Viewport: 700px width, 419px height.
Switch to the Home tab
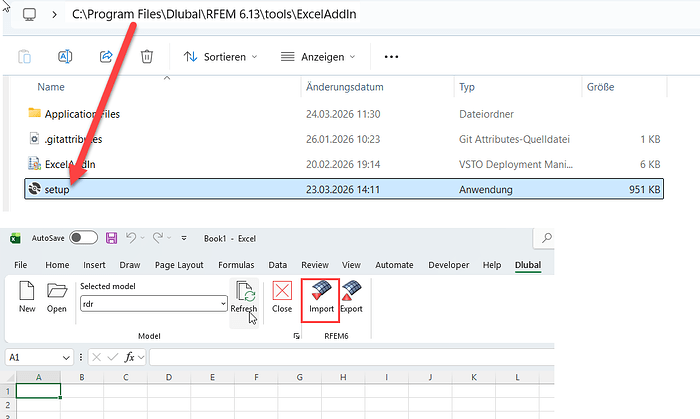57,265
